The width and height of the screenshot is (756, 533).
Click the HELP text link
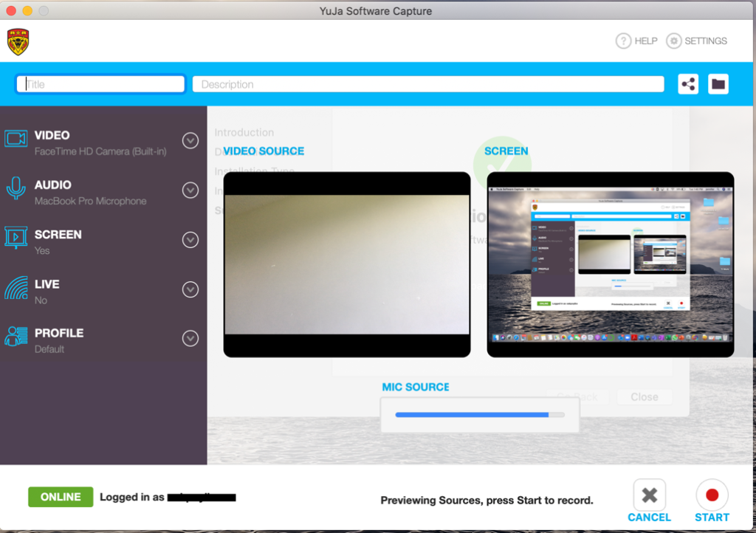[646, 41]
